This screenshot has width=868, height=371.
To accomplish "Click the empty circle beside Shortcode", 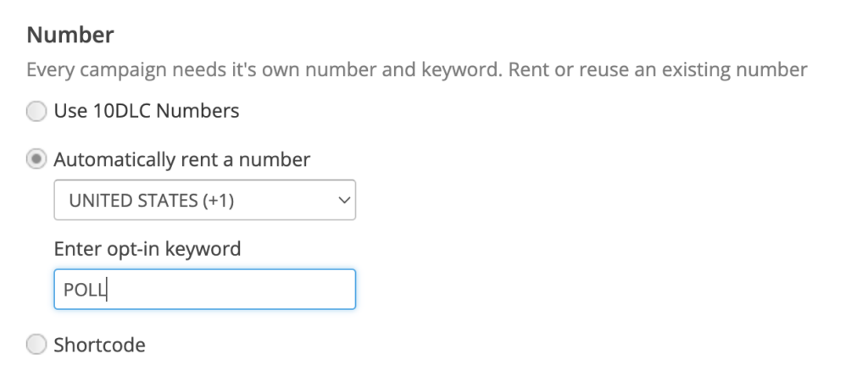I will [x=36, y=345].
